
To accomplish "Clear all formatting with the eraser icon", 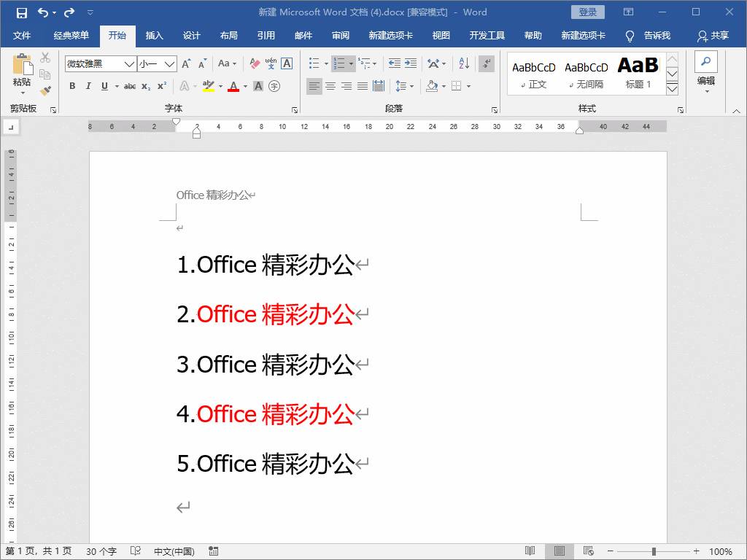I will pyautogui.click(x=255, y=63).
